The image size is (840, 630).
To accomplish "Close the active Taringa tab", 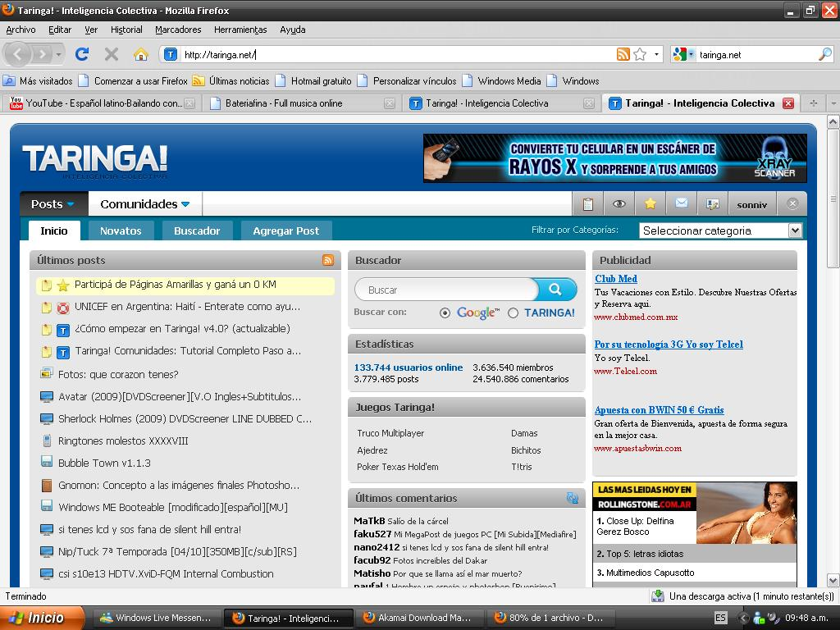I will (x=788, y=103).
